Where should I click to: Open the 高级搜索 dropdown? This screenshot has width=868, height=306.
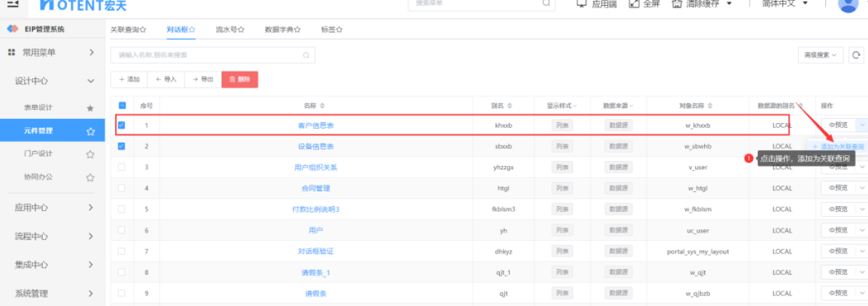pyautogui.click(x=820, y=55)
